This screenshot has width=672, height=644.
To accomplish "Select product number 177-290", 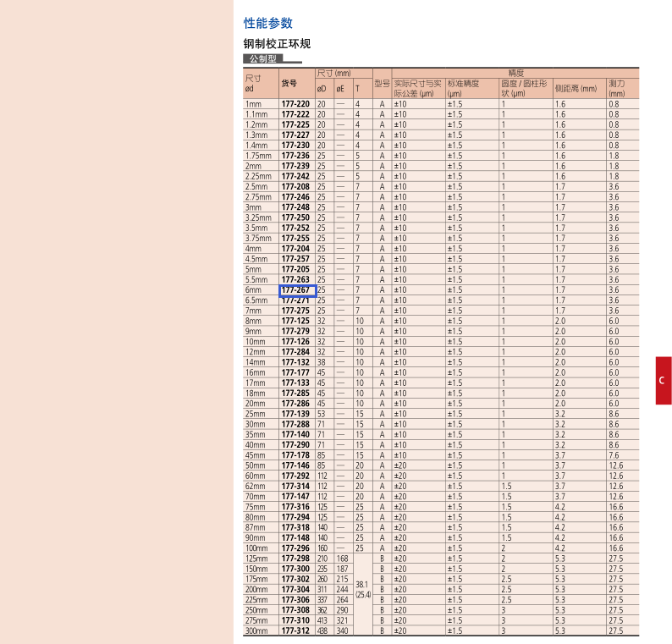I will 295,445.
